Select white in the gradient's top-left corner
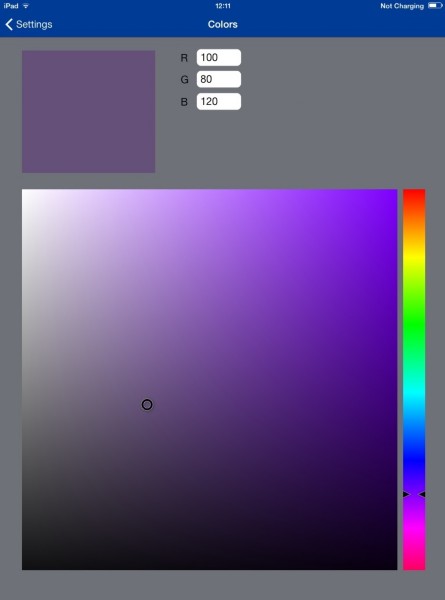This screenshot has width=445, height=600. click(x=25, y=192)
